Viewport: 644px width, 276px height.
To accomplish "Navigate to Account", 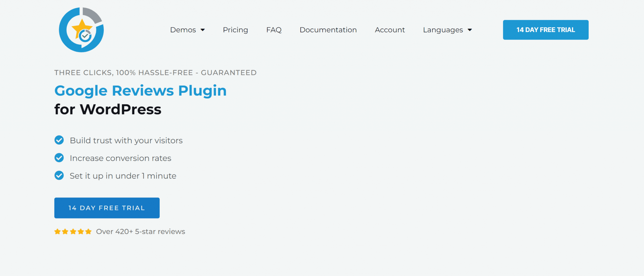I will (x=390, y=30).
